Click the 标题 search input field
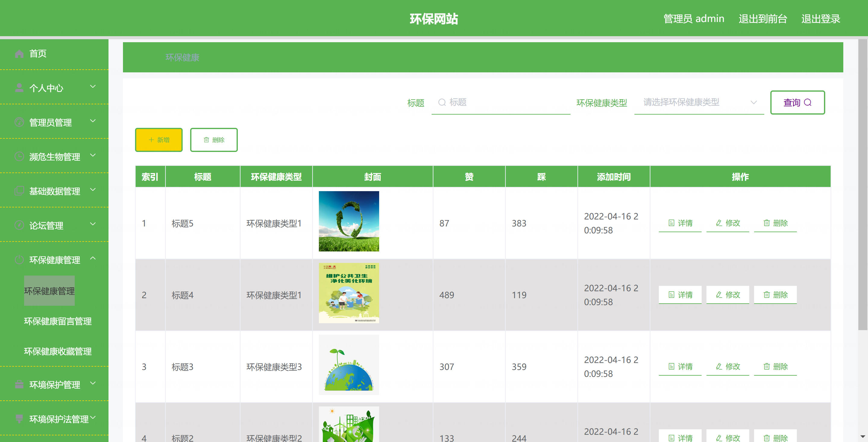 point(501,102)
